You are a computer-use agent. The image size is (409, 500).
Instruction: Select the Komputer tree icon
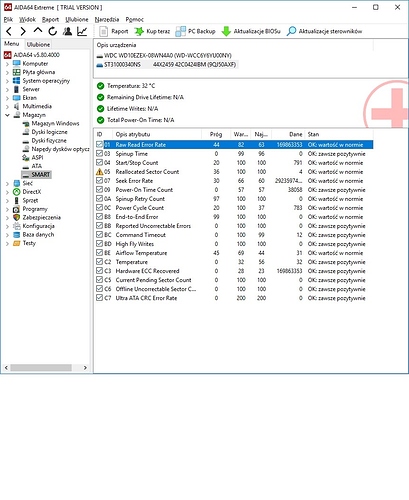click(x=17, y=63)
